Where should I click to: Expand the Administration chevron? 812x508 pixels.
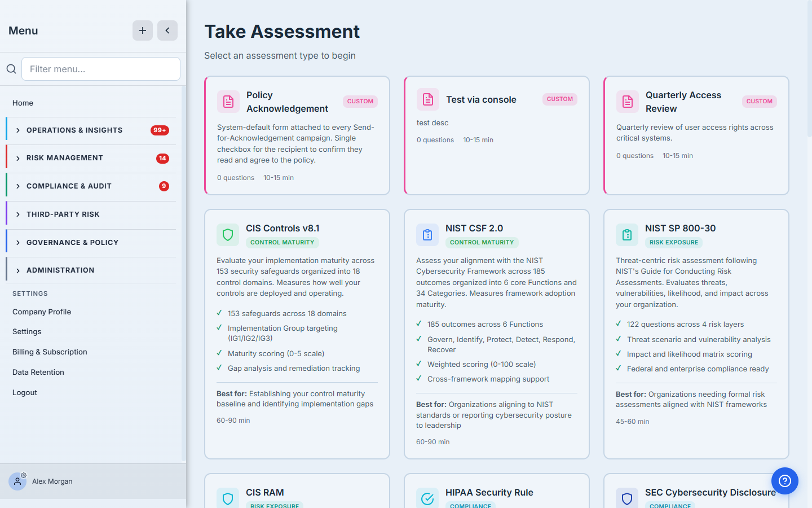18,270
